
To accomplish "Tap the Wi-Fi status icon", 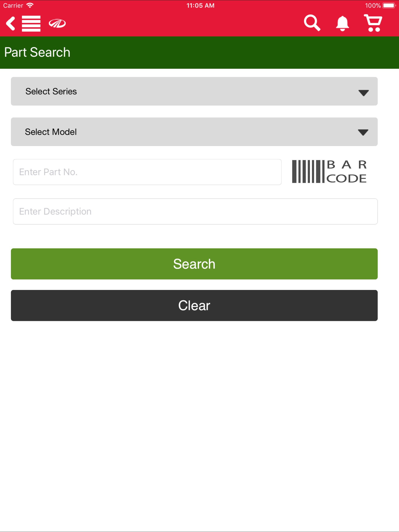I will tap(30, 5).
